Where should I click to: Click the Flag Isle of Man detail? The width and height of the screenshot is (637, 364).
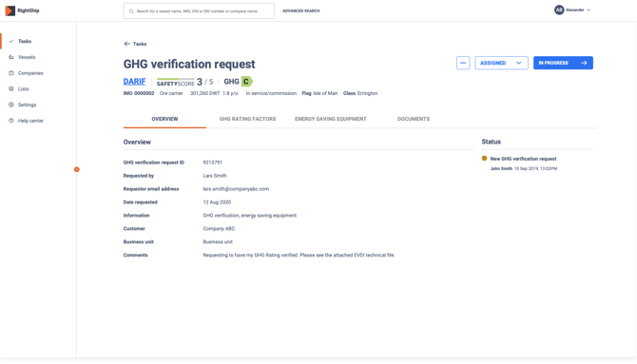tap(319, 93)
